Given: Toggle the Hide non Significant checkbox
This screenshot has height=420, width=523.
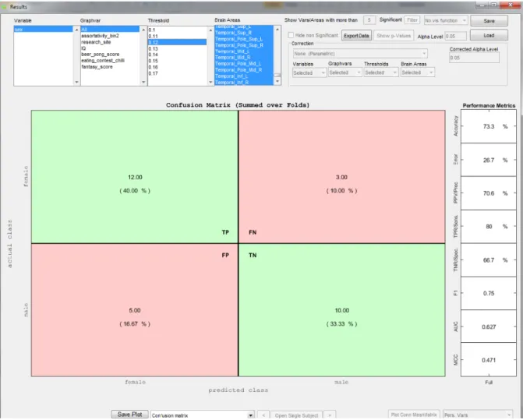Looking at the screenshot, I should (x=291, y=35).
